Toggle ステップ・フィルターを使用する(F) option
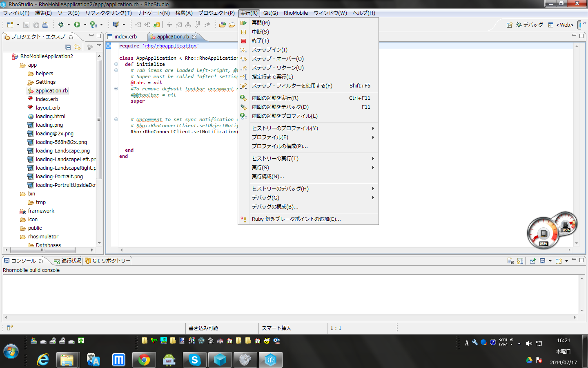The width and height of the screenshot is (588, 368). [x=308, y=86]
